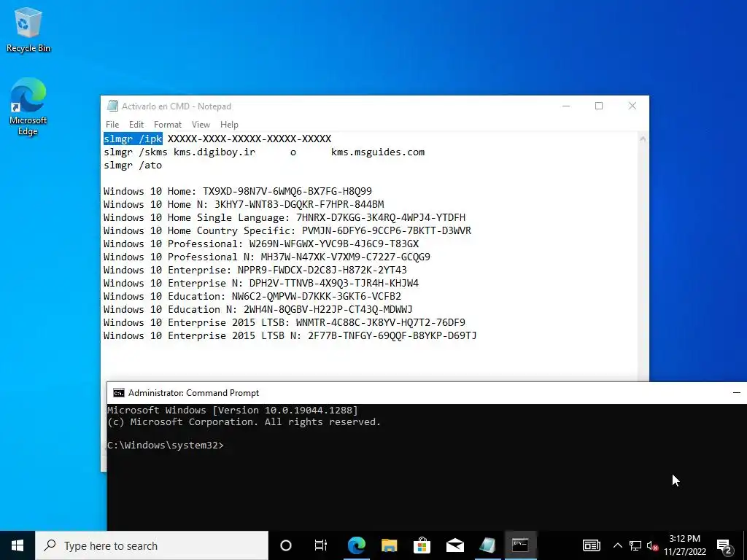Click the Professional key W269N-WFGWX
This screenshot has height=560, width=747.
click(334, 244)
